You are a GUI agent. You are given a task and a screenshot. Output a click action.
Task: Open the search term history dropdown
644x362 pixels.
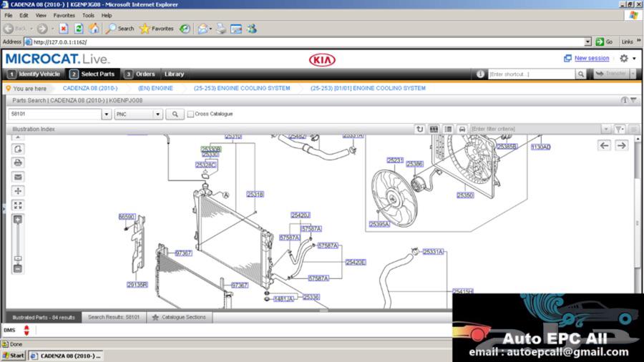(107, 114)
